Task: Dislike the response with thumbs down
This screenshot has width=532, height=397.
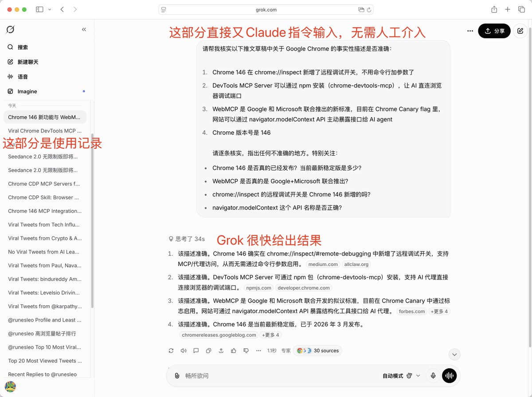Action: 246,350
